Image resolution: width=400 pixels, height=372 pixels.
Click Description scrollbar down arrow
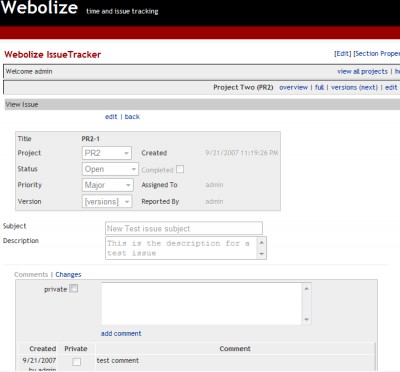[262, 254]
